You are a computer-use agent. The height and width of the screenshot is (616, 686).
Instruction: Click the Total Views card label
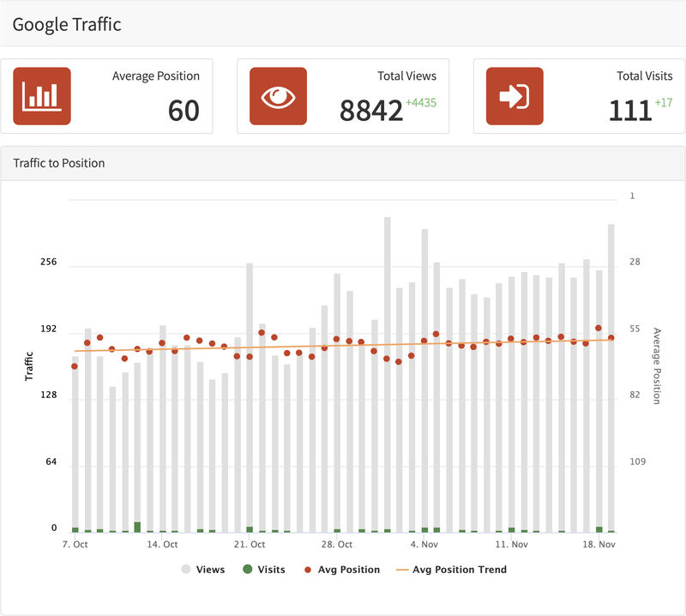pyautogui.click(x=406, y=75)
